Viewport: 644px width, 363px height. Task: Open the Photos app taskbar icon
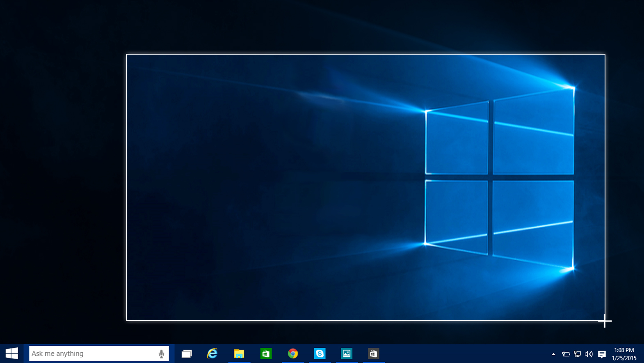click(347, 354)
